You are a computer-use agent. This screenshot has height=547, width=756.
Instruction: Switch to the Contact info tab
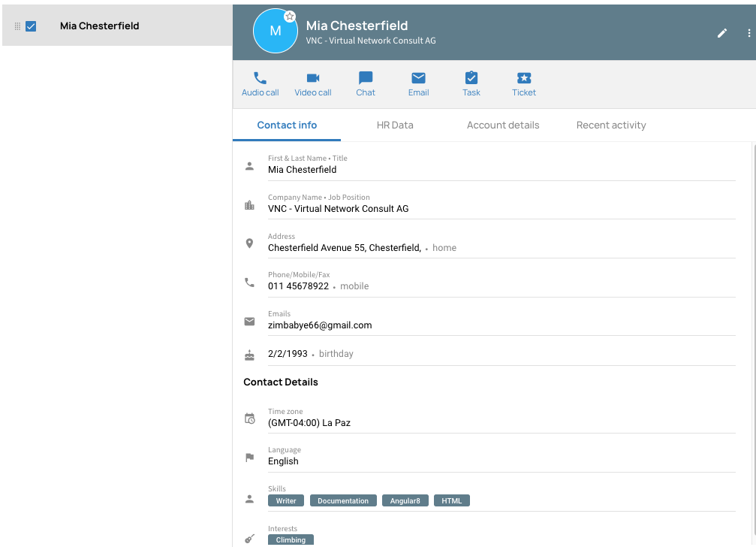[x=287, y=125]
